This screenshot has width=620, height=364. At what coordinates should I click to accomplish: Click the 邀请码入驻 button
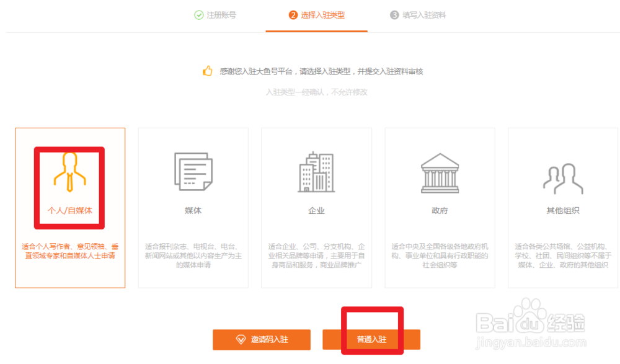261,339
